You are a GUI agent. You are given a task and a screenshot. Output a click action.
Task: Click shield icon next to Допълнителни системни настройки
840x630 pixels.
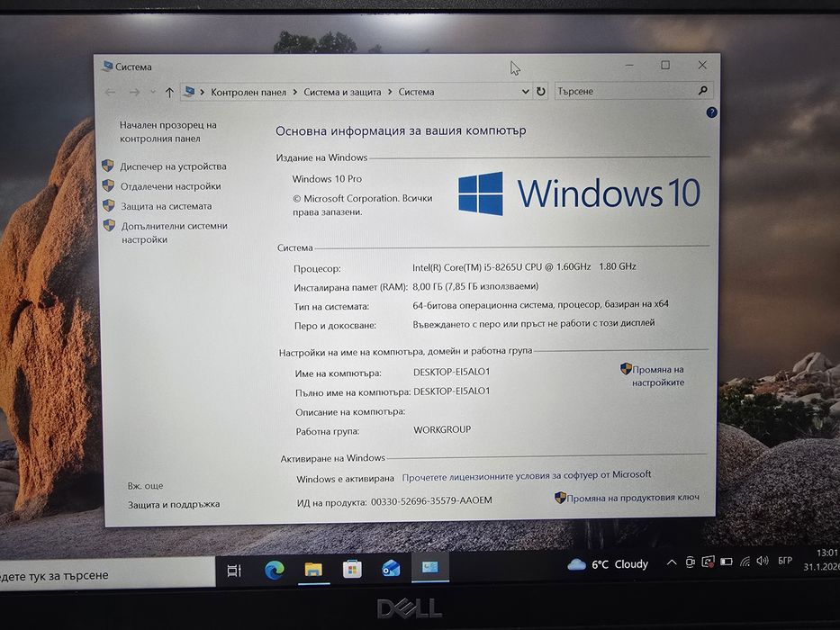pos(109,225)
